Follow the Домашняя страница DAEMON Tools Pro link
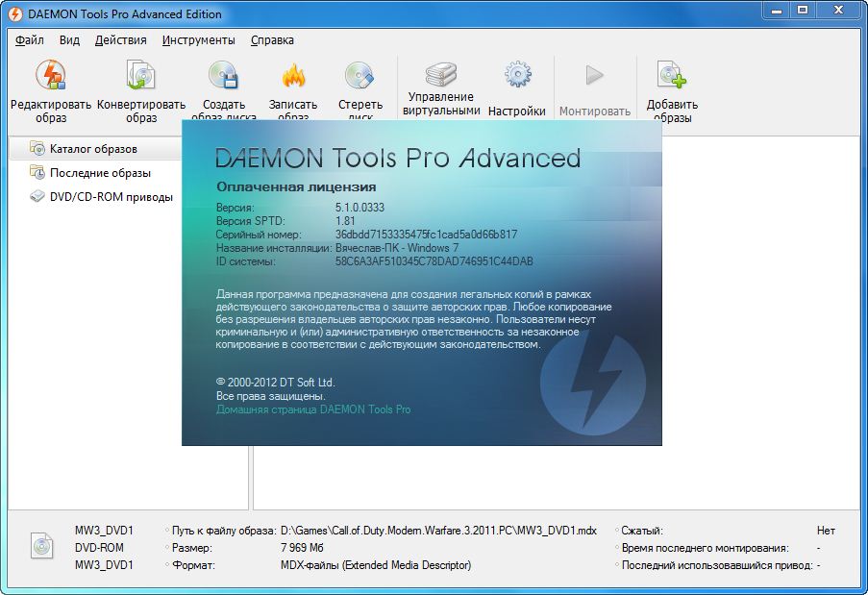Screen dimensions: 868x595 313,409
